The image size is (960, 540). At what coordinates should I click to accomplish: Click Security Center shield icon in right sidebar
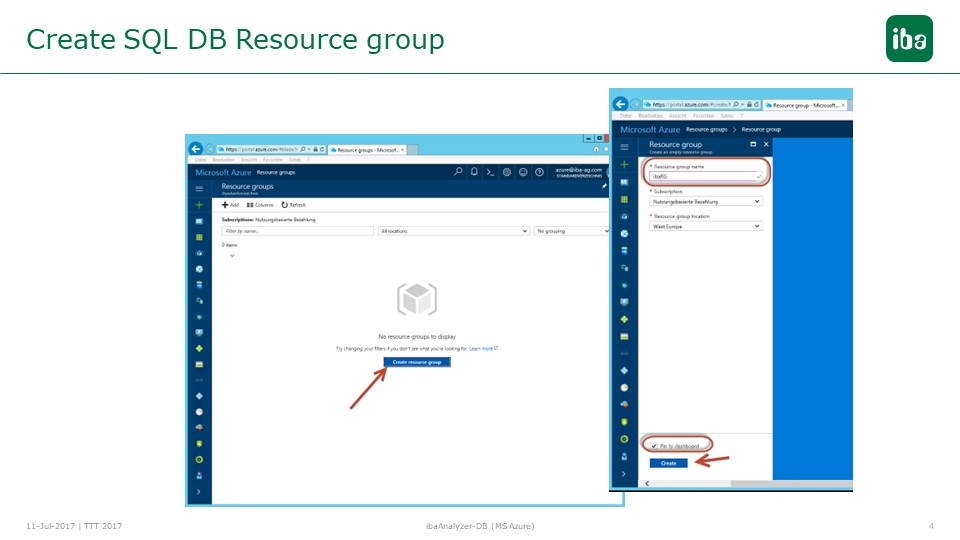(x=624, y=422)
